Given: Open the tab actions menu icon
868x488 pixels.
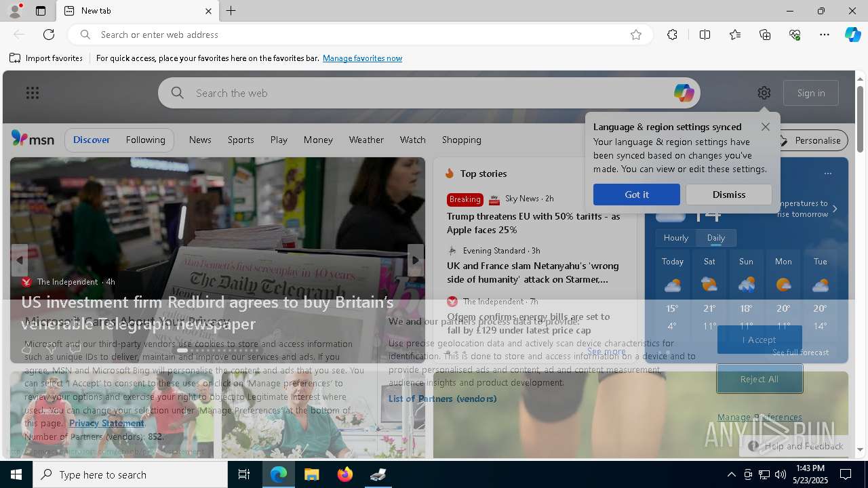Looking at the screenshot, I should coord(41,11).
